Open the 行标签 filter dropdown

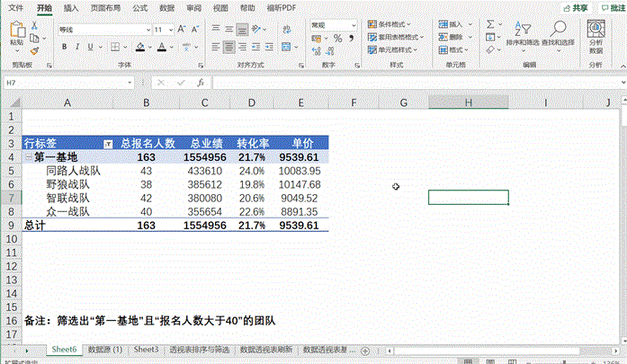[x=109, y=143]
